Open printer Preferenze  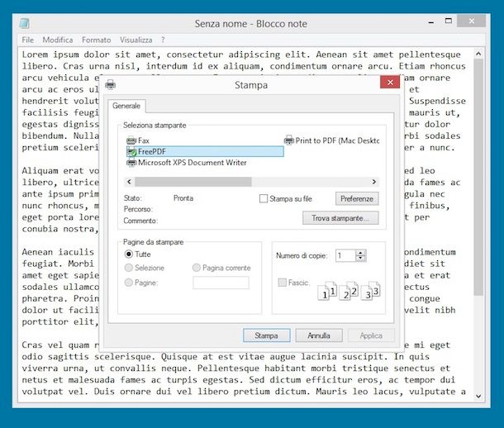pos(357,198)
